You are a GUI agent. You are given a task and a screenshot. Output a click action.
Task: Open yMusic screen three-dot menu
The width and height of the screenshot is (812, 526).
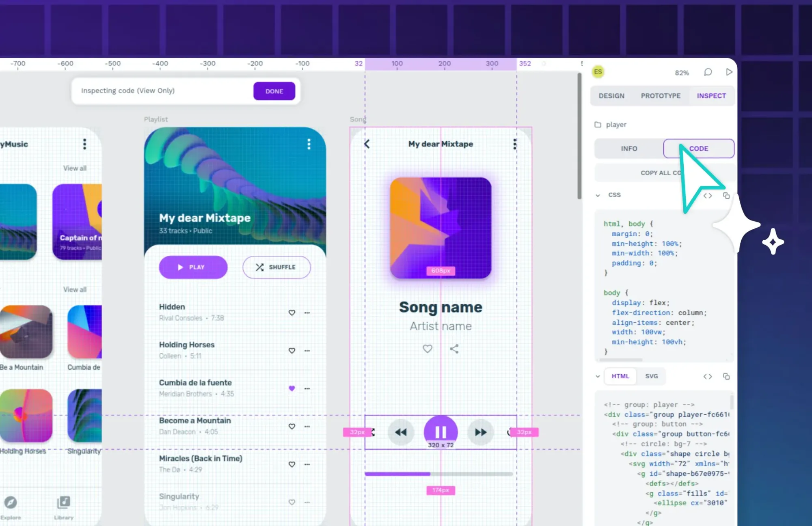click(84, 144)
